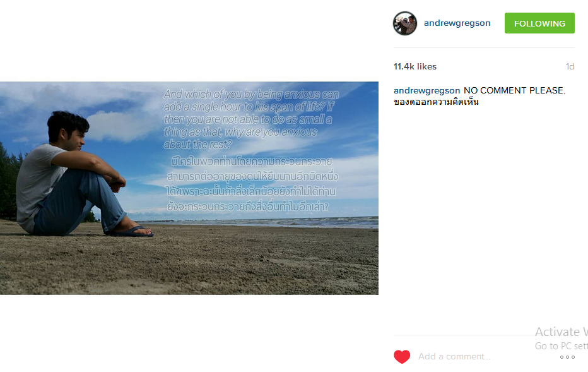588x372 pixels.
Task: Click the Activate Windows watermark text
Action: click(x=561, y=332)
